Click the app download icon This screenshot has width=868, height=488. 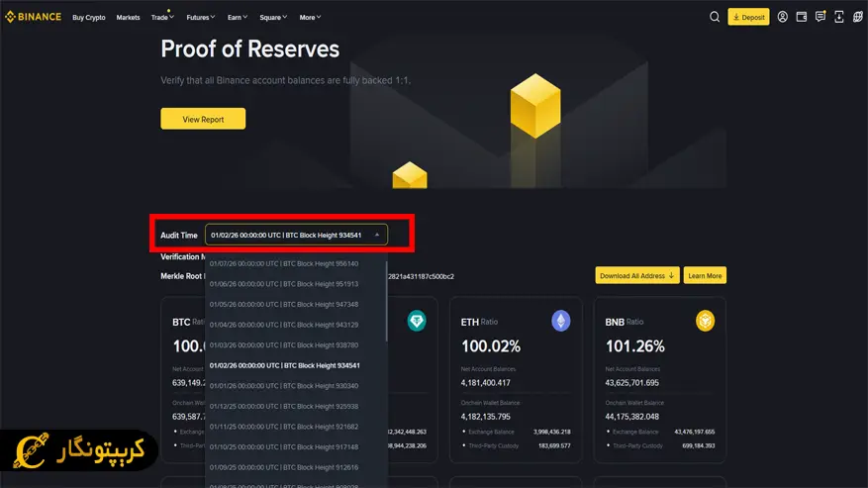click(x=839, y=17)
